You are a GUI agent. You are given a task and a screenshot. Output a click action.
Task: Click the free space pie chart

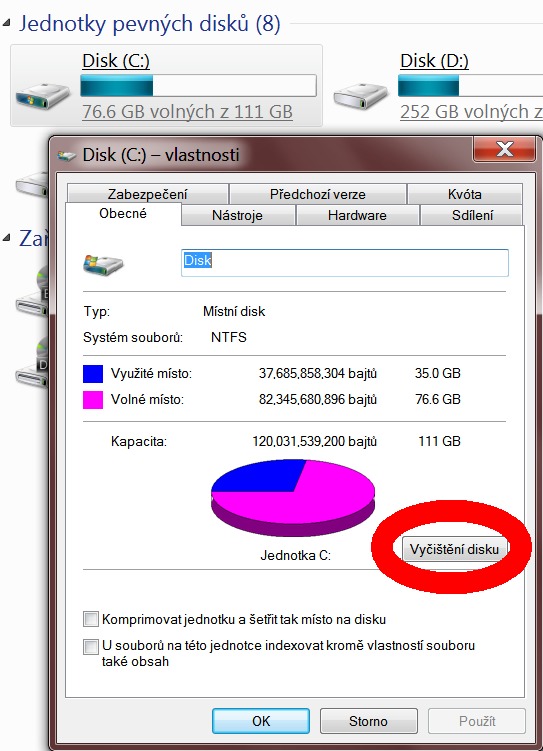[293, 497]
